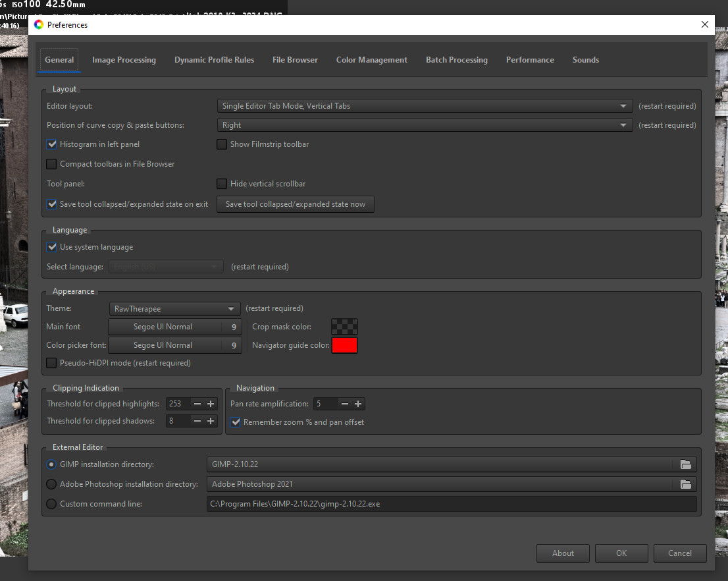Open the red Navigator guide color swatch

pos(344,345)
